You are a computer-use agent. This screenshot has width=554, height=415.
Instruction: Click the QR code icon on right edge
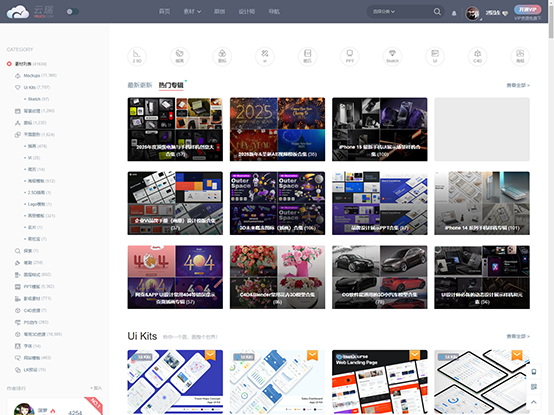(534, 387)
